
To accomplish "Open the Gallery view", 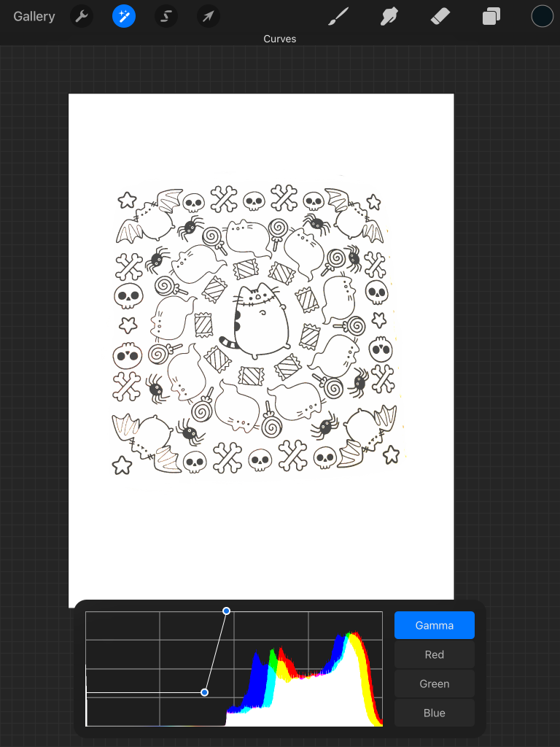I will [x=34, y=16].
